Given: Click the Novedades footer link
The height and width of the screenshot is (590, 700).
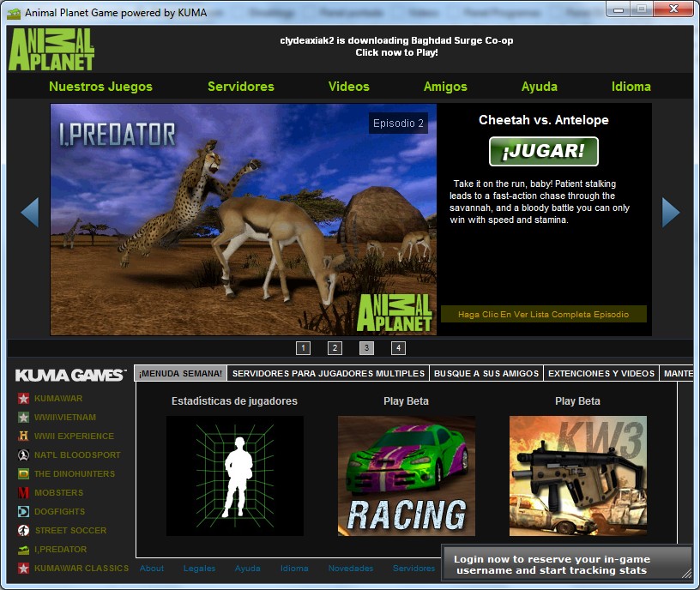Looking at the screenshot, I should 351,568.
